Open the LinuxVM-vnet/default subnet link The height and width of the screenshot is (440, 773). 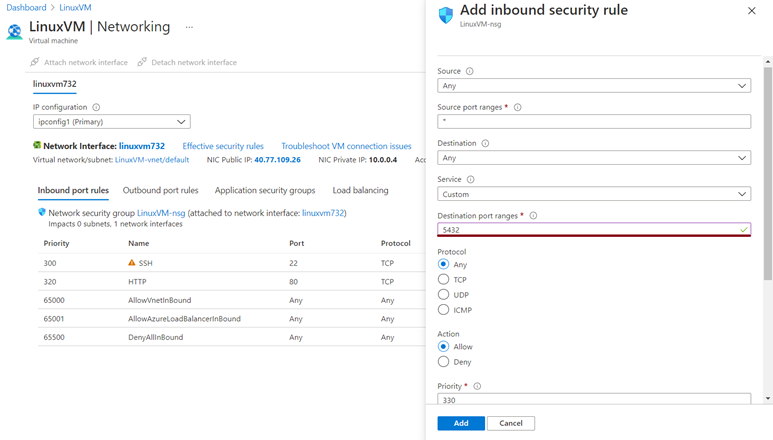click(152, 160)
